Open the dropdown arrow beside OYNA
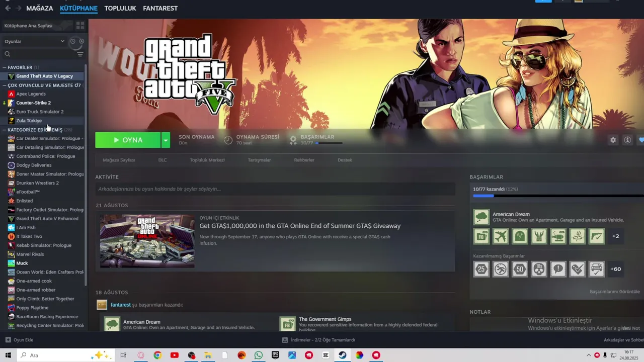 tap(166, 140)
